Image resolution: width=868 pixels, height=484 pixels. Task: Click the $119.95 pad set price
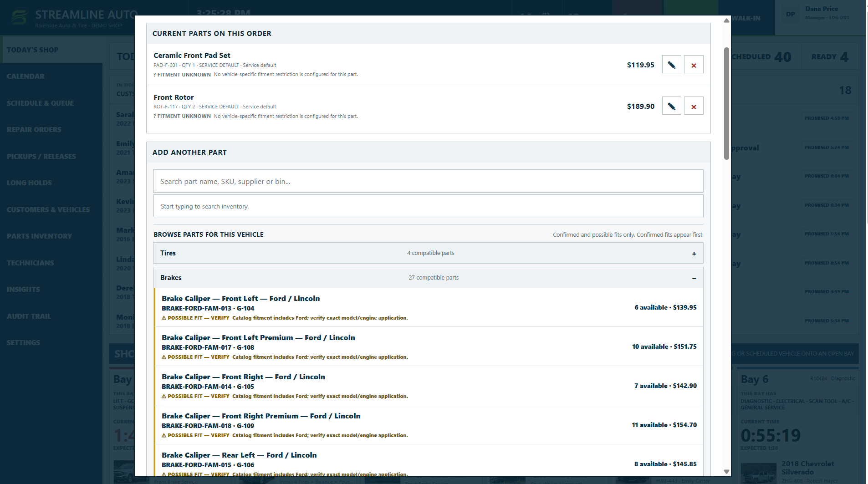pos(640,65)
